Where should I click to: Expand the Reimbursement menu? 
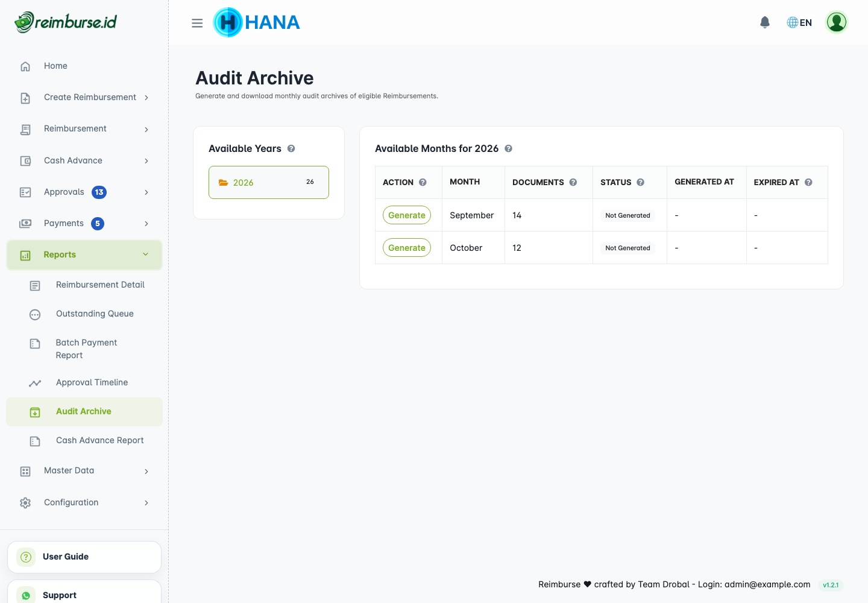84,129
